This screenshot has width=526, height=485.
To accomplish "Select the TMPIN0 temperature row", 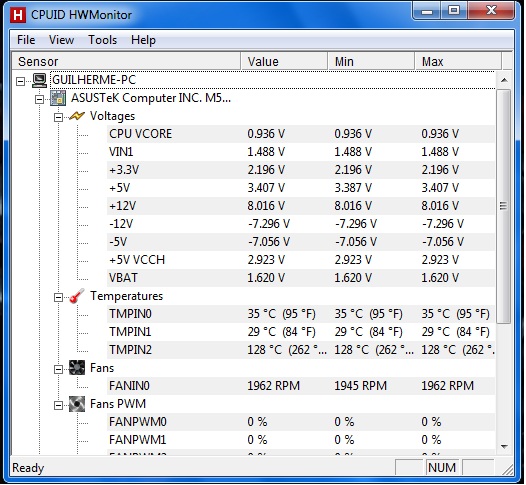I will pyautogui.click(x=301, y=314).
